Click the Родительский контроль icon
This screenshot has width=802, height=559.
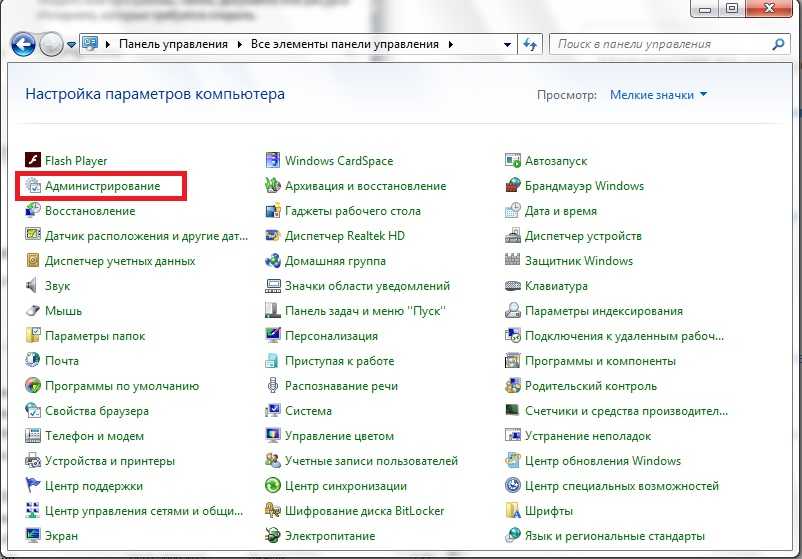pos(513,385)
